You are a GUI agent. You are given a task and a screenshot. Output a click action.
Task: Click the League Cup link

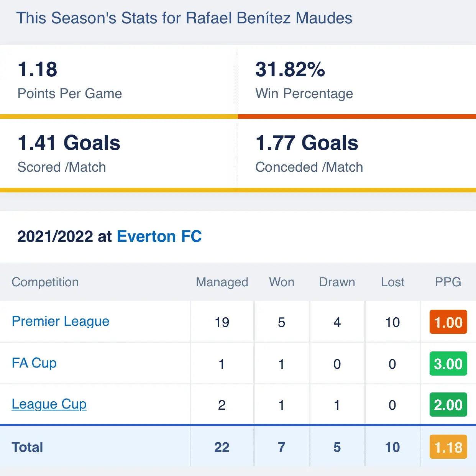49,404
